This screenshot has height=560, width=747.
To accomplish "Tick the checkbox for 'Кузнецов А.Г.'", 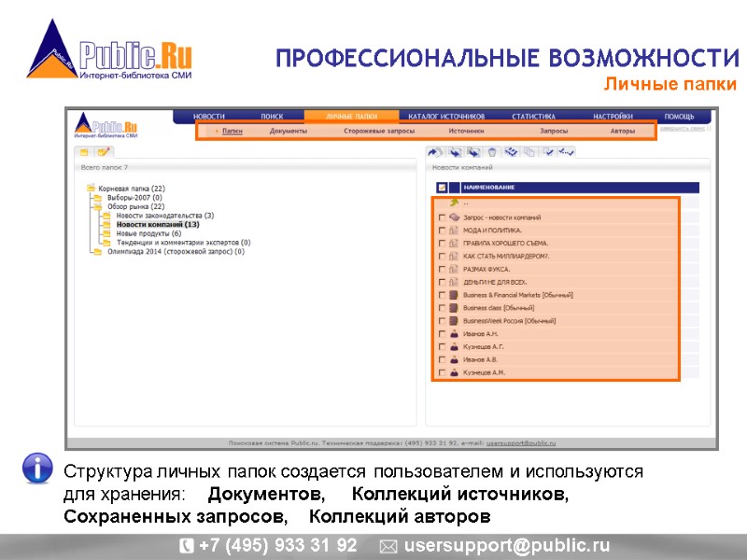I will (x=442, y=346).
